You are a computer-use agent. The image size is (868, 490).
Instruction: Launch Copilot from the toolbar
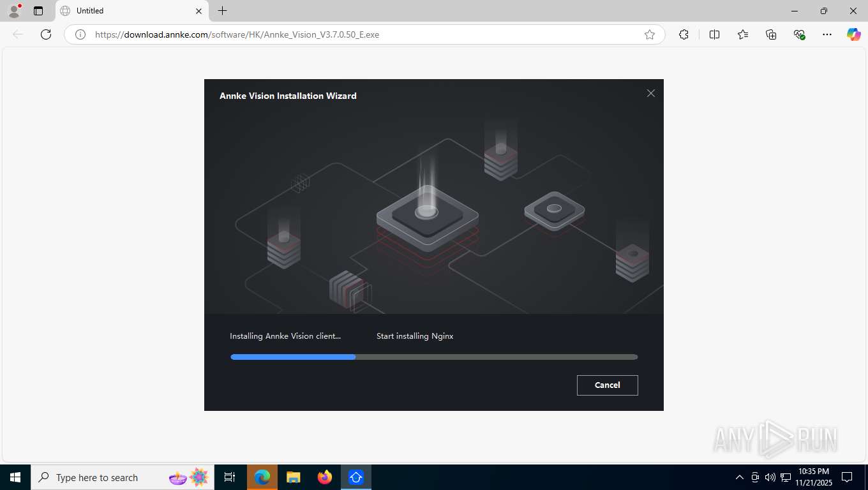point(853,34)
